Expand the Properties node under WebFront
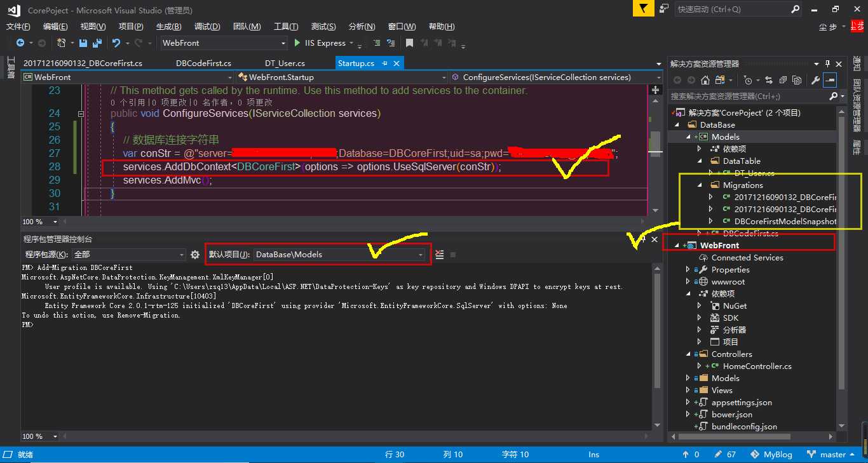The height and width of the screenshot is (463, 868). (x=688, y=269)
